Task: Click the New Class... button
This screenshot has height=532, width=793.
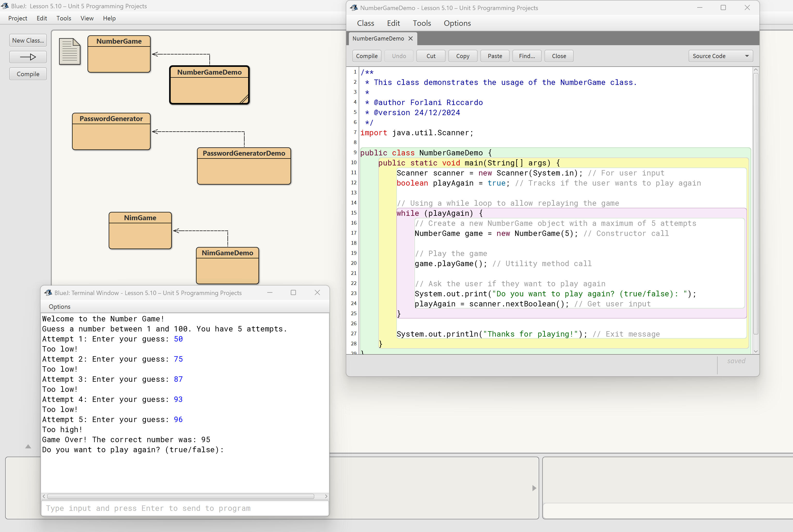Action: [x=28, y=40]
